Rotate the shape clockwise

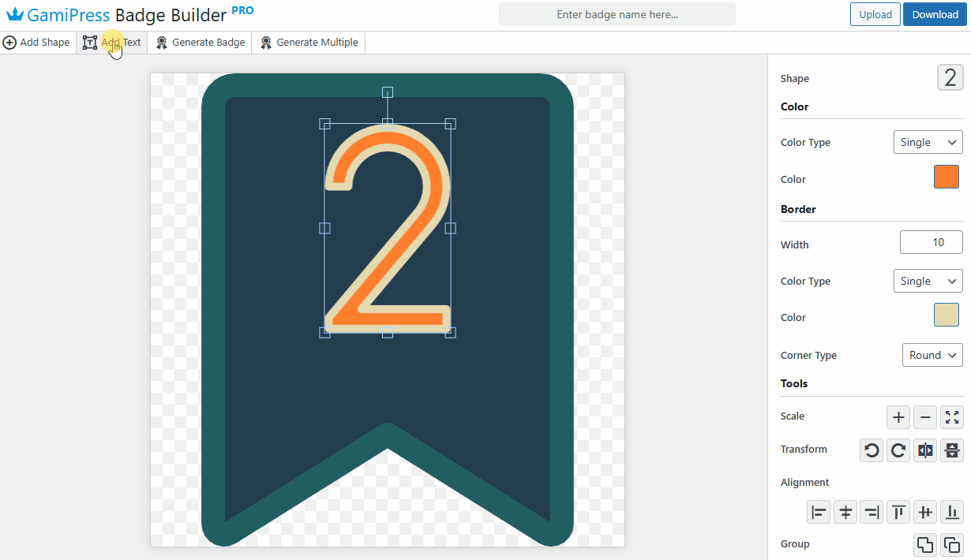coord(898,450)
